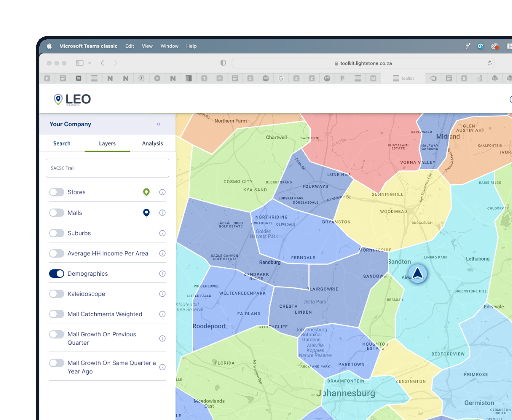The width and height of the screenshot is (512, 420).
Task: Select the Toolkit bookmark tab
Action: pyautogui.click(x=403, y=78)
